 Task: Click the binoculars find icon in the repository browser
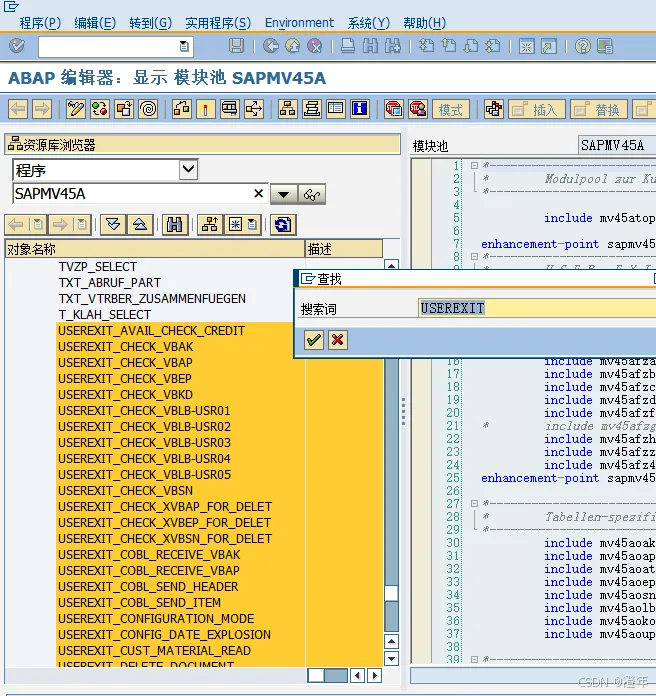click(174, 225)
